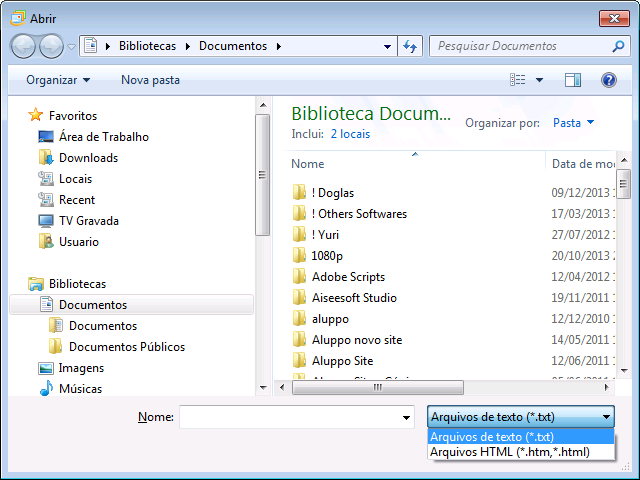Sort by Data de modificação column header
The width and height of the screenshot is (640, 480).
583,164
